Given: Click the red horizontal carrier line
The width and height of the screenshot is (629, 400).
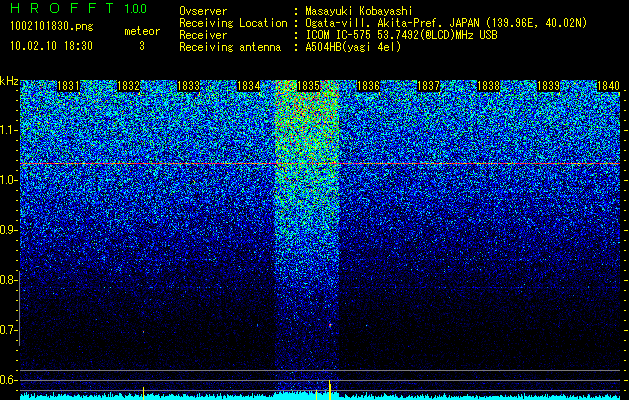Looking at the screenshot, I should [x=320, y=164].
